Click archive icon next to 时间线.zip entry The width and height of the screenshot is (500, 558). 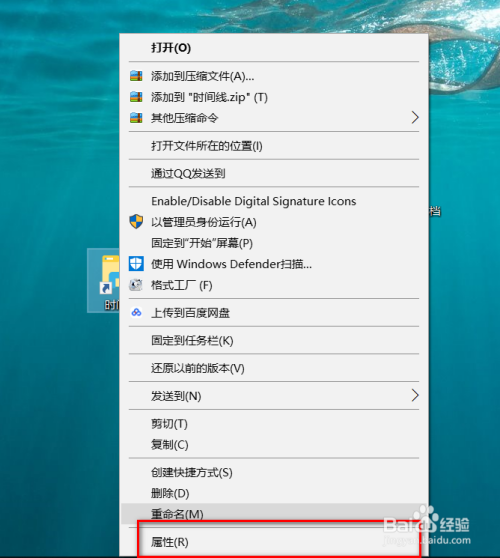(x=136, y=97)
